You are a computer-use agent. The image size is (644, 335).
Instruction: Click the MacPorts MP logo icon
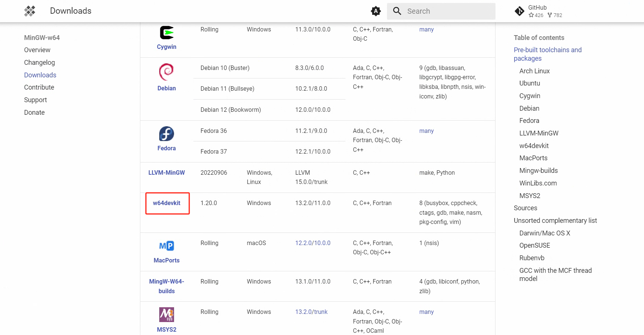click(x=167, y=246)
